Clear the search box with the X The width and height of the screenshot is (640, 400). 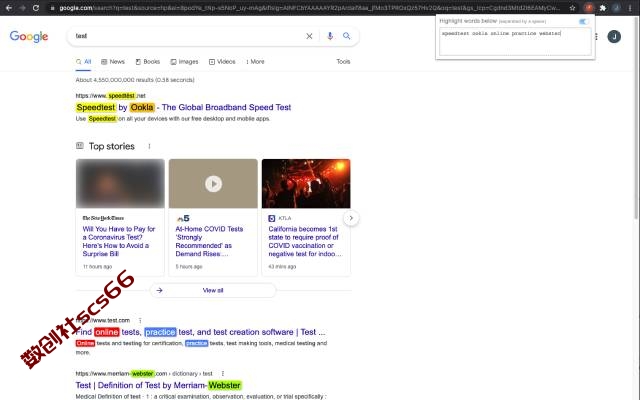(309, 36)
